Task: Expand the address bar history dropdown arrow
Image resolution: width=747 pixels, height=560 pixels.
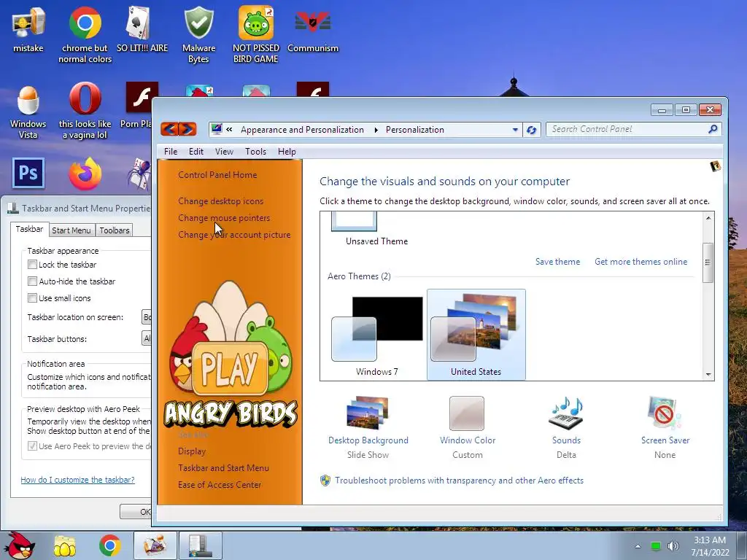Action: [x=515, y=130]
